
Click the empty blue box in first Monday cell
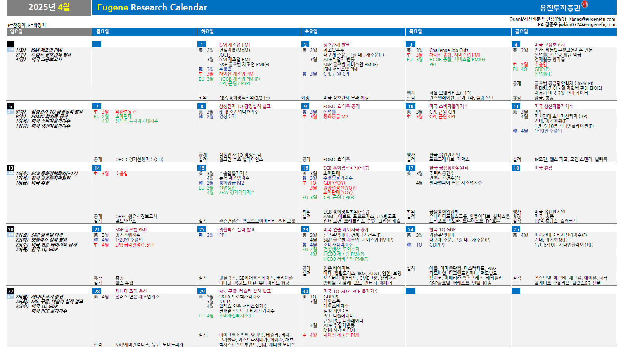[x=97, y=45]
